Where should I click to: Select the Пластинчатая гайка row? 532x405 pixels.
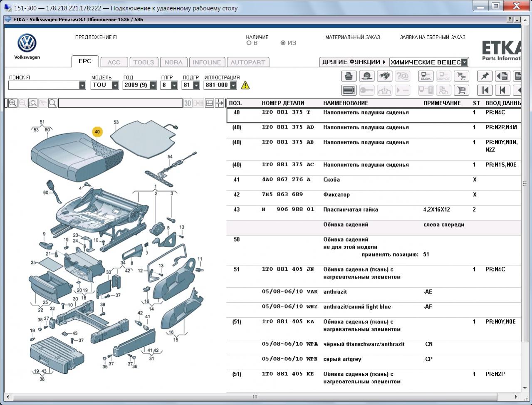coord(374,213)
